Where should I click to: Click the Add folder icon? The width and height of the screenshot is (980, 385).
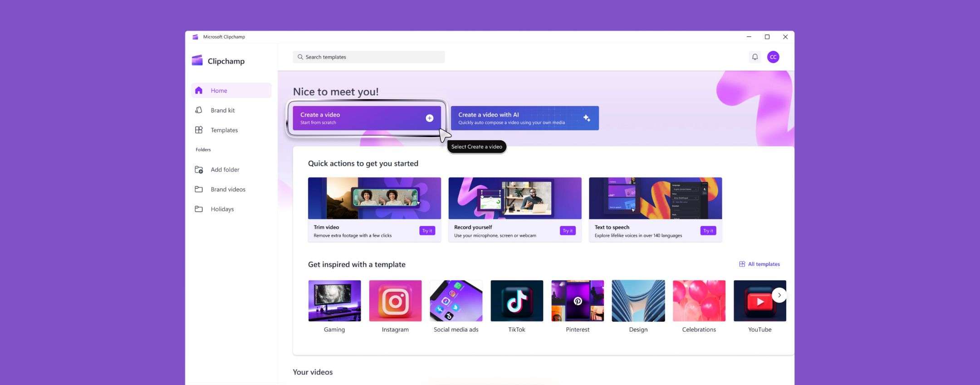point(199,169)
